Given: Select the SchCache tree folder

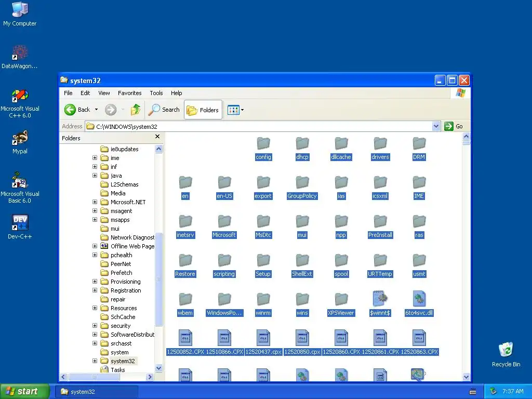Looking at the screenshot, I should pos(118,317).
